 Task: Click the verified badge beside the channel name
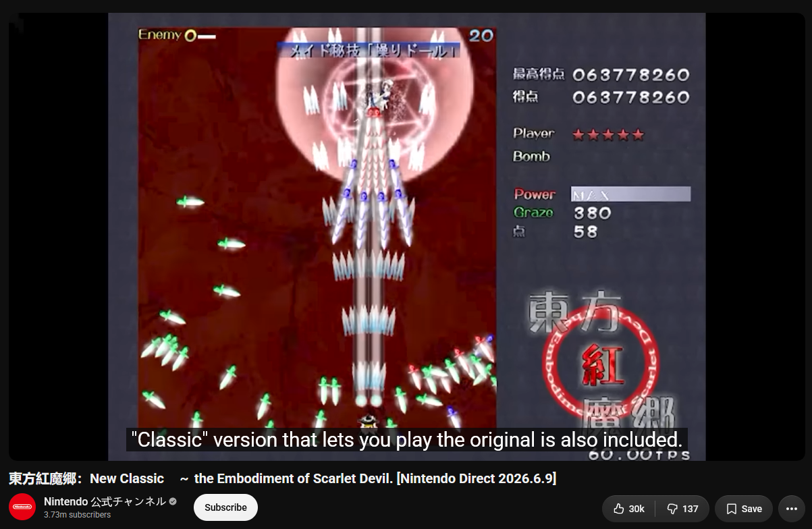pos(173,501)
